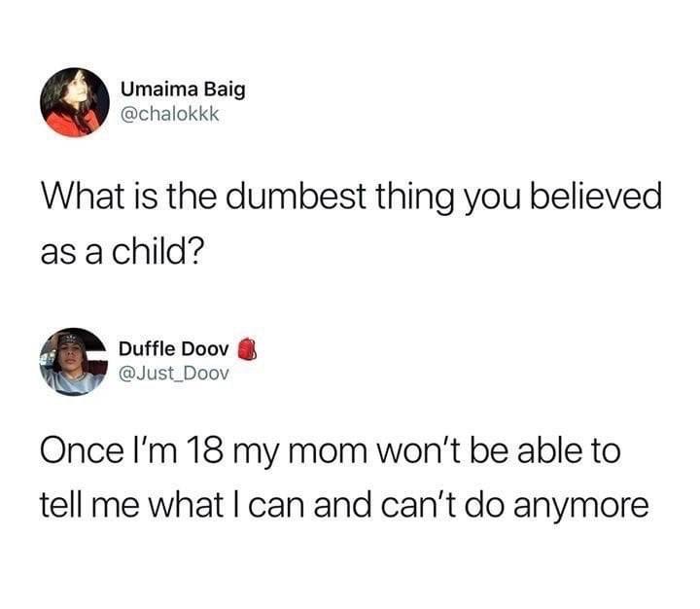700x609 pixels.
Task: Click the word "anymore" ending the reply
Action: point(580,507)
